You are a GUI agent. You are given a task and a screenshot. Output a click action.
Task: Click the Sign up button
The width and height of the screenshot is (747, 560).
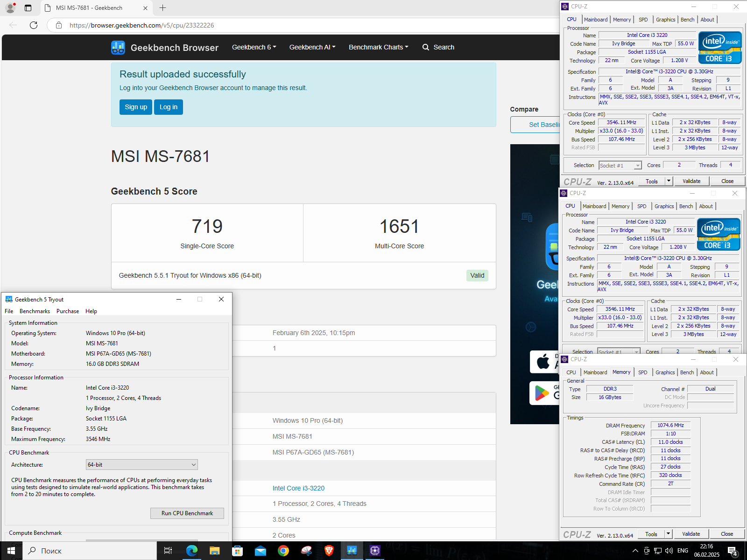point(136,107)
